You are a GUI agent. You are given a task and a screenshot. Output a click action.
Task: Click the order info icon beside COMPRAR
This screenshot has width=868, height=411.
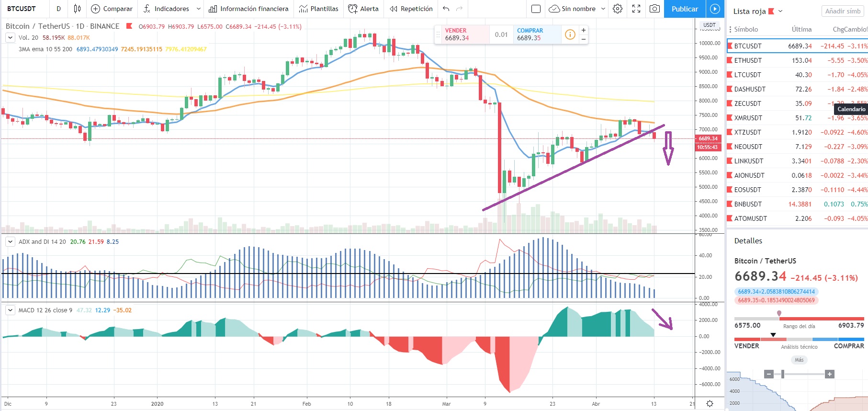(570, 34)
